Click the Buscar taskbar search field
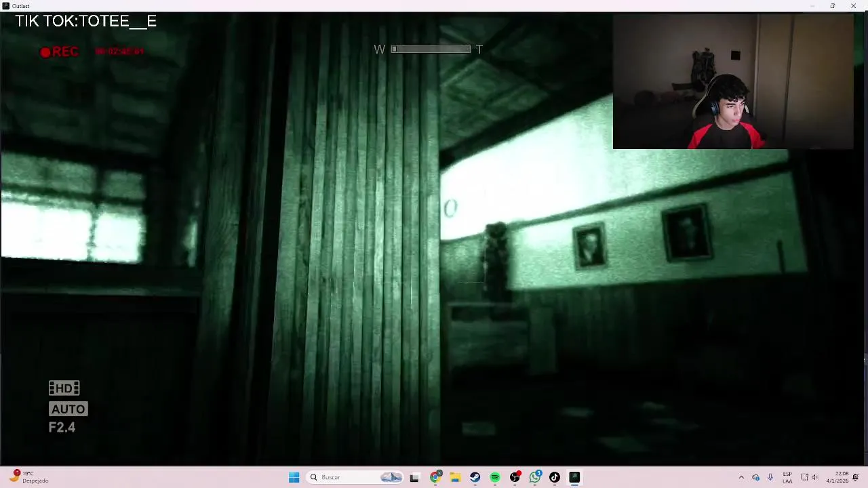The width and height of the screenshot is (868, 488). [x=355, y=477]
